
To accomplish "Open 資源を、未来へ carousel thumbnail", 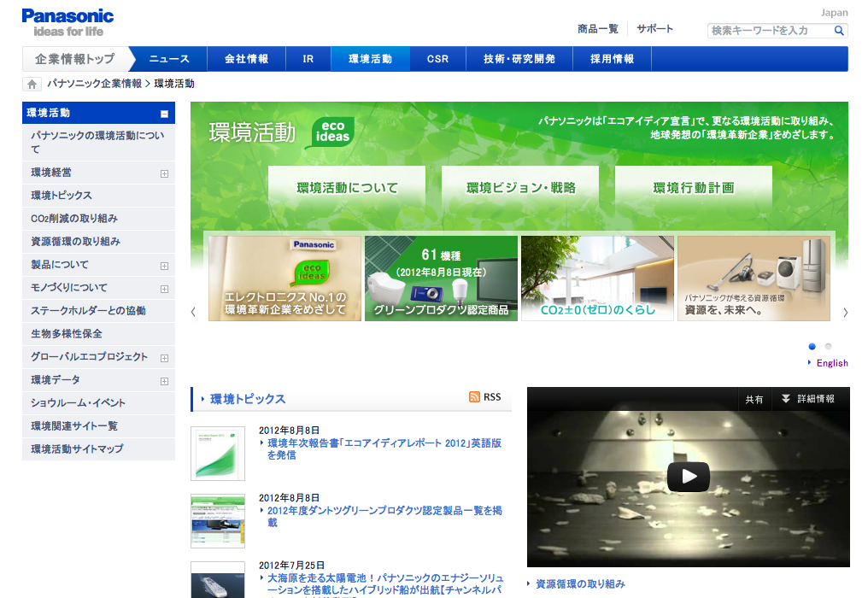I will pos(754,278).
